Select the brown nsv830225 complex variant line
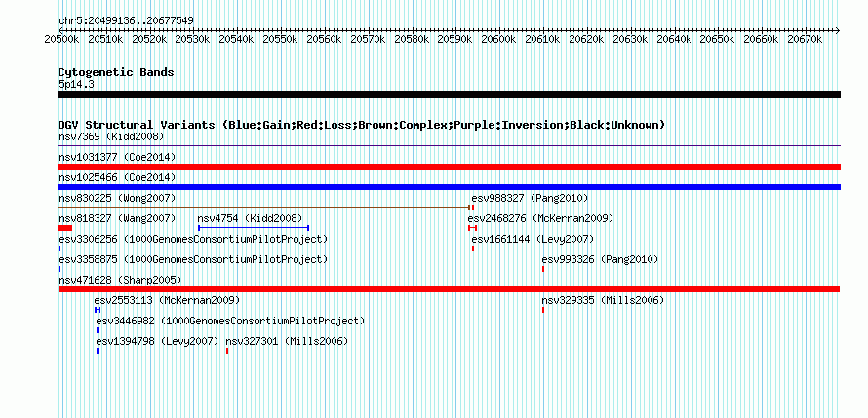Screen dimensions: 868x418 coord(264,208)
